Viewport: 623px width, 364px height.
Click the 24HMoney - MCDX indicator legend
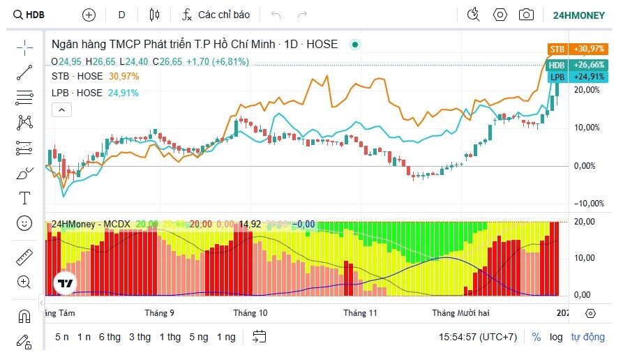[x=91, y=225]
